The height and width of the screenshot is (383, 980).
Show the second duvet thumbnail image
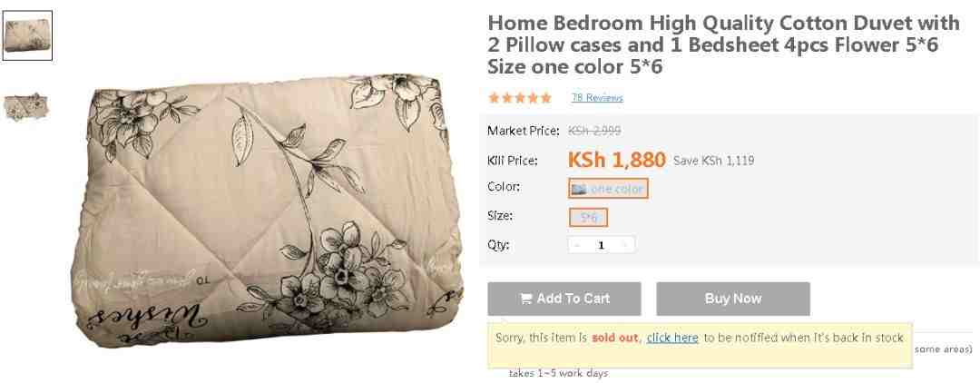26,107
